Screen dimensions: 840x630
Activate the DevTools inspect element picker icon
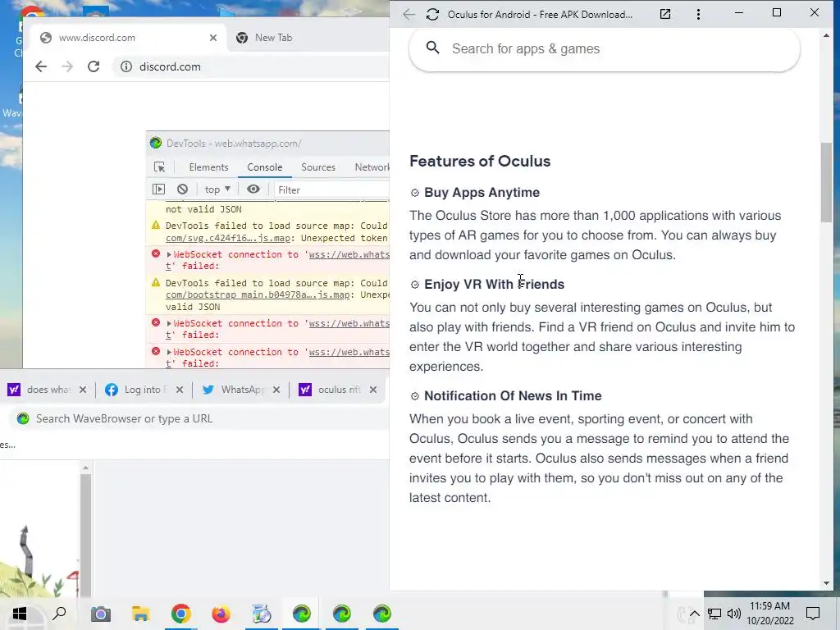coord(160,167)
